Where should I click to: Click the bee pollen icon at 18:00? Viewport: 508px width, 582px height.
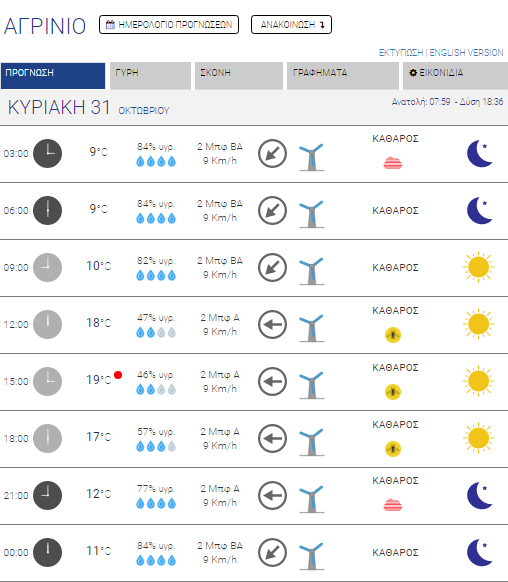click(393, 449)
